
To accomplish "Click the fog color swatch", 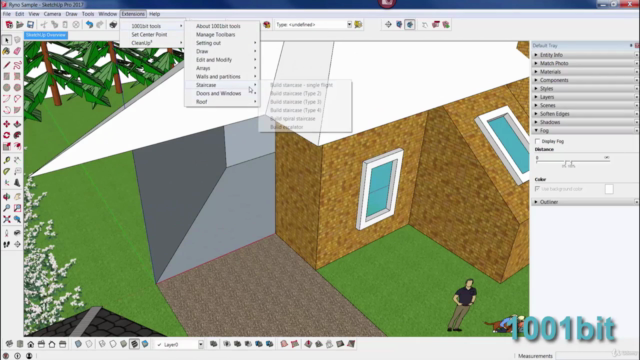I will click(609, 189).
